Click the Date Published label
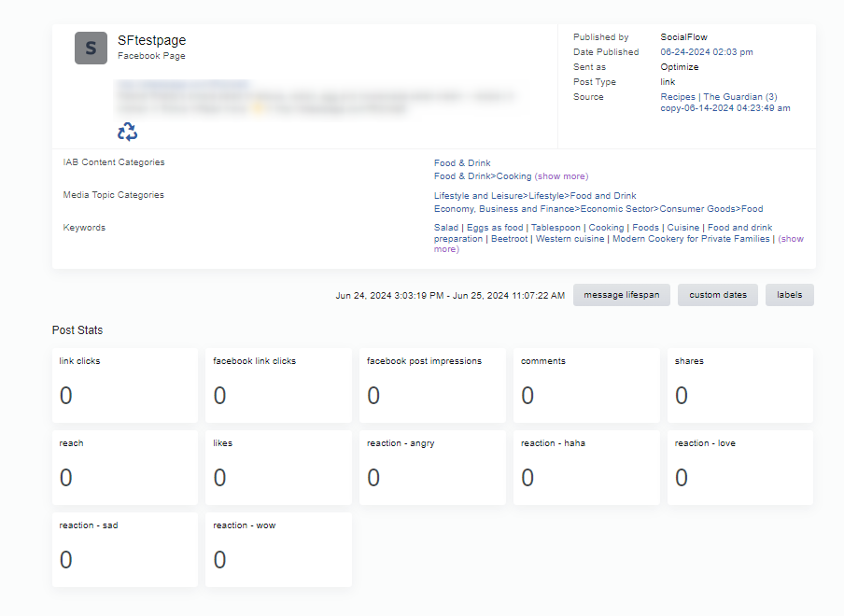 [606, 52]
